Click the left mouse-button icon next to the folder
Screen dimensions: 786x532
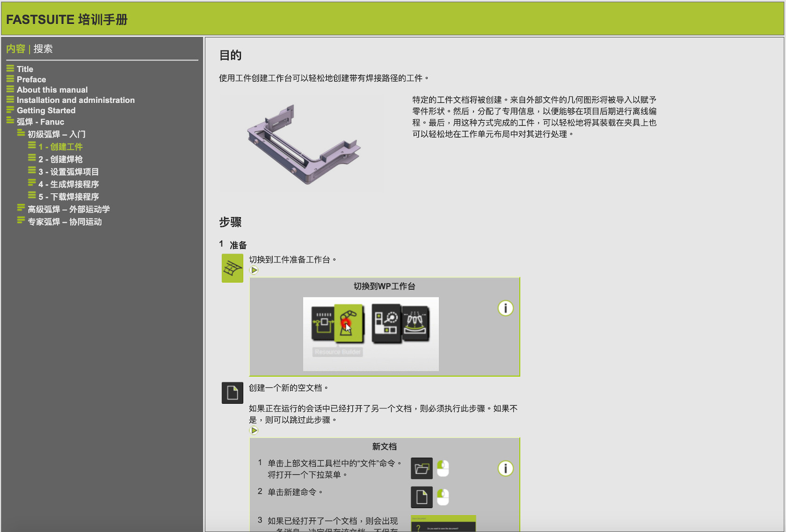[443, 468]
